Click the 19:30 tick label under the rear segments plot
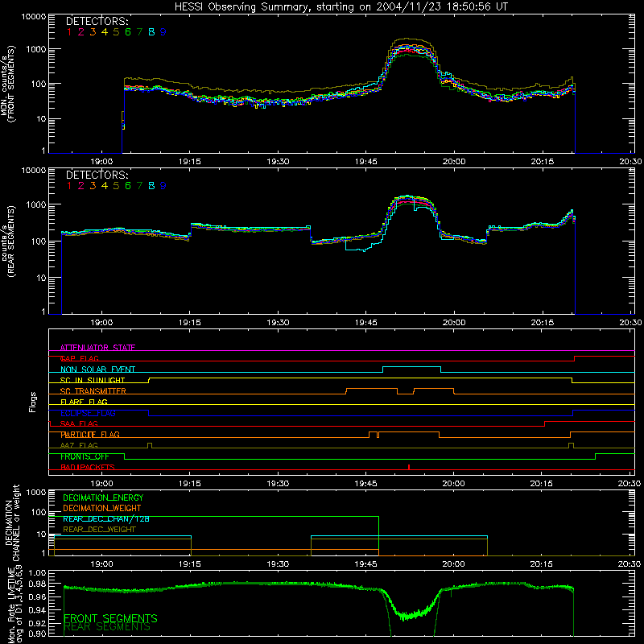644x644 pixels. click(x=278, y=323)
